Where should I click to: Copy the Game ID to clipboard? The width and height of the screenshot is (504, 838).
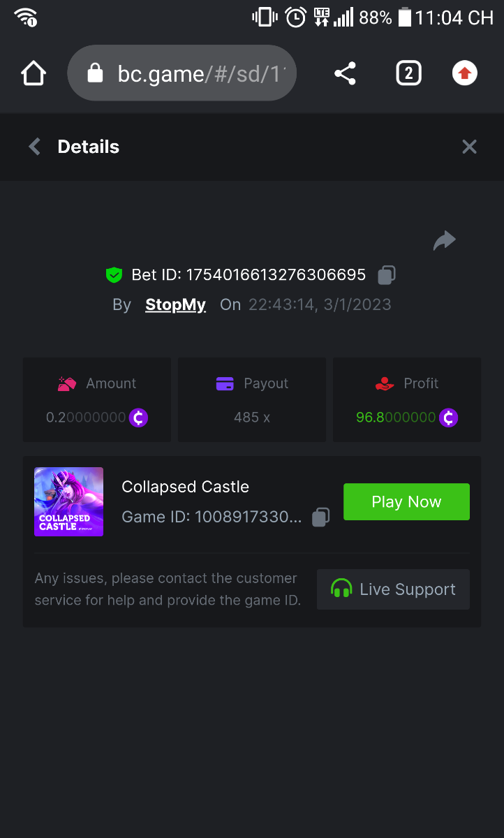tap(320, 517)
